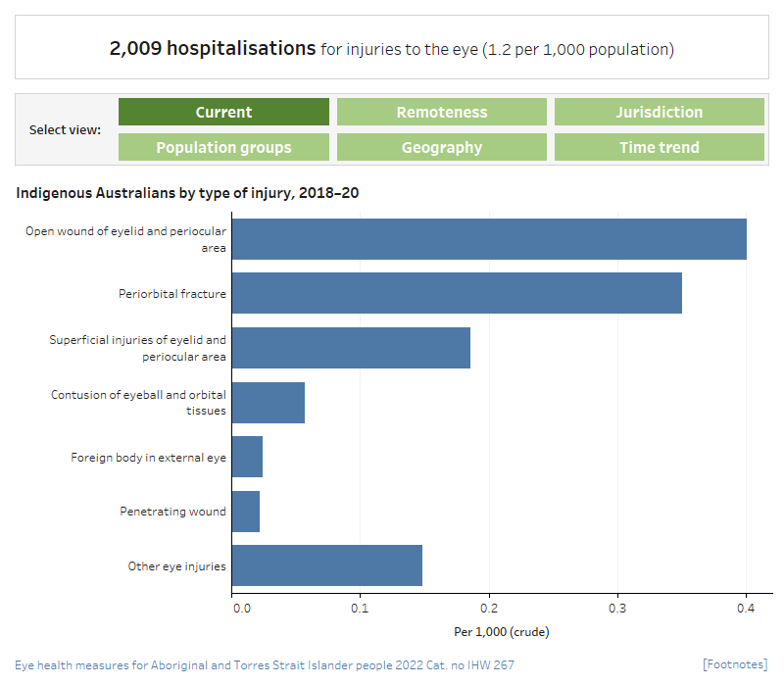
Task: Open the Footnotes link
Action: [x=735, y=664]
